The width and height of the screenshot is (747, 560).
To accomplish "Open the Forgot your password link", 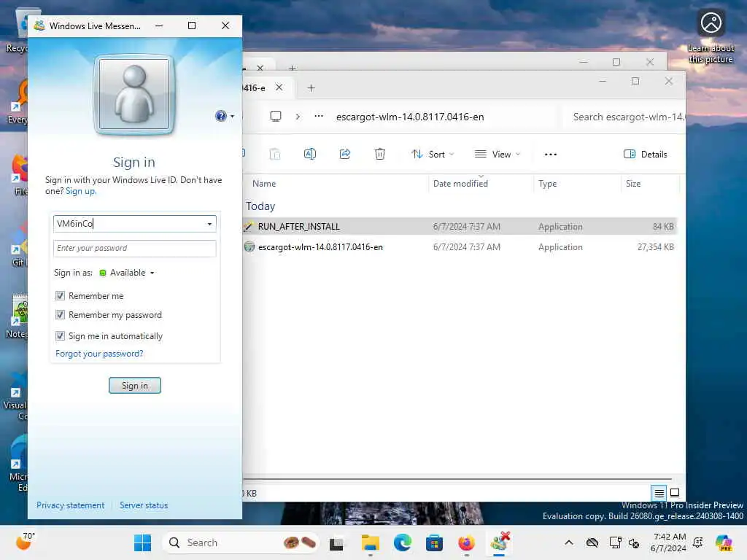I will pyautogui.click(x=99, y=354).
